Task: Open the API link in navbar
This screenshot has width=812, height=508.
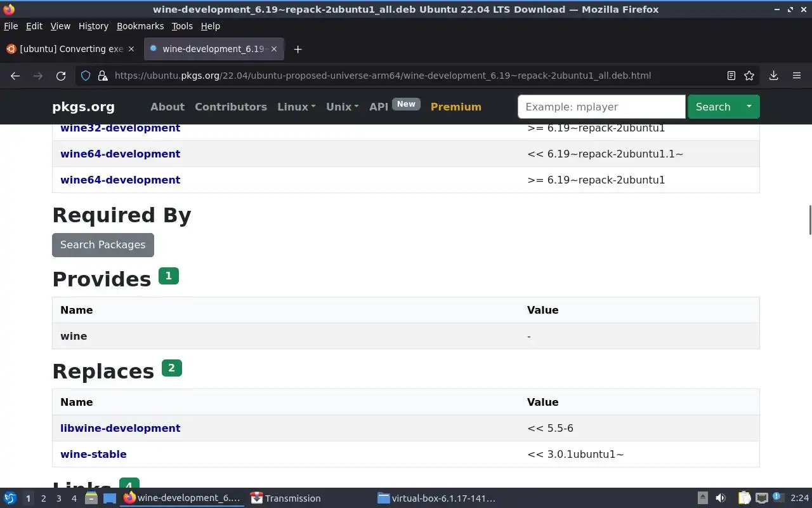Action: pyautogui.click(x=379, y=107)
